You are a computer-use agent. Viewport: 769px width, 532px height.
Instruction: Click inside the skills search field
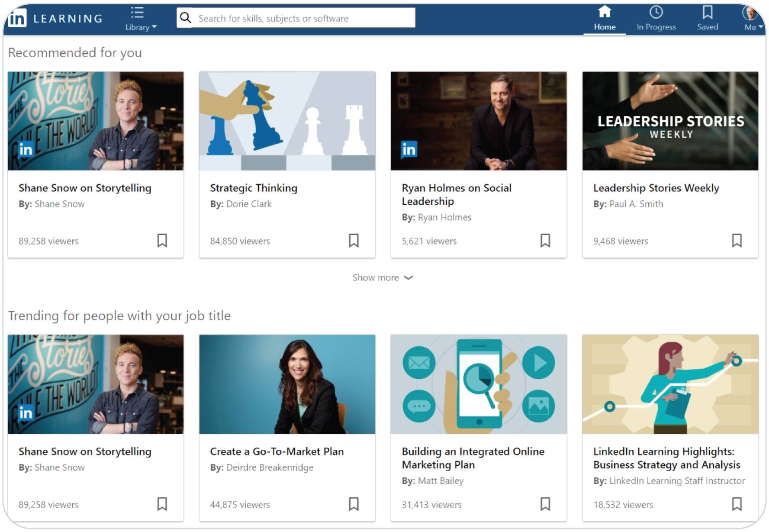pyautogui.click(x=303, y=18)
